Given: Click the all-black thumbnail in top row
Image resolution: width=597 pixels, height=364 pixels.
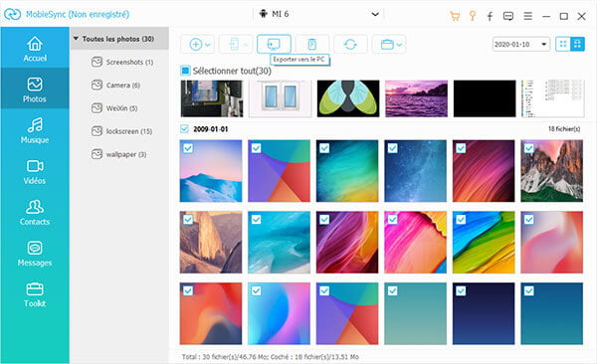Looking at the screenshot, I should (x=485, y=98).
